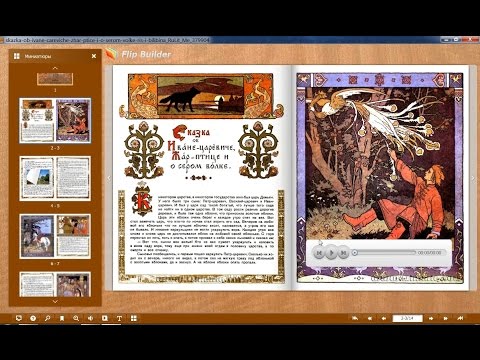Viewport: 480px width, 360px height.
Task: Open the help question-mark icon
Action: click(x=33, y=318)
